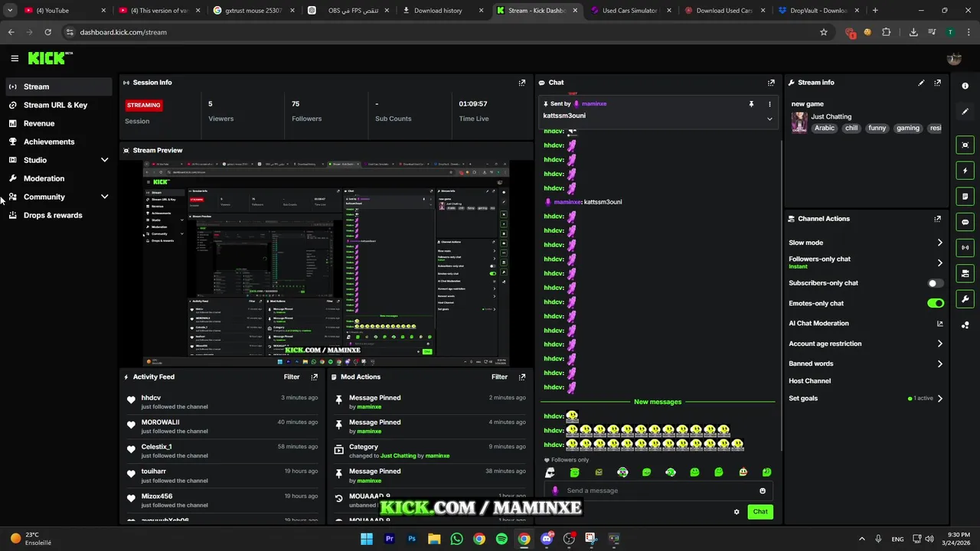Pop out the Stream info panel

[x=937, y=83]
